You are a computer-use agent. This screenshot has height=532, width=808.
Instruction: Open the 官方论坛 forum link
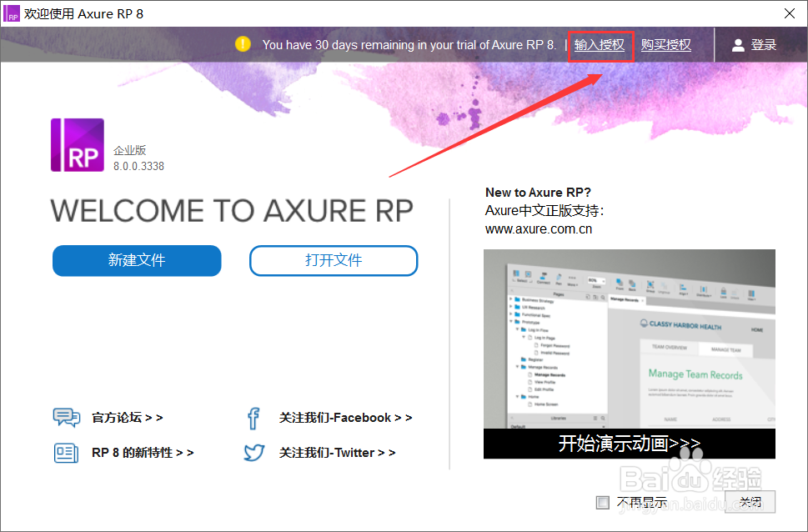tap(127, 418)
